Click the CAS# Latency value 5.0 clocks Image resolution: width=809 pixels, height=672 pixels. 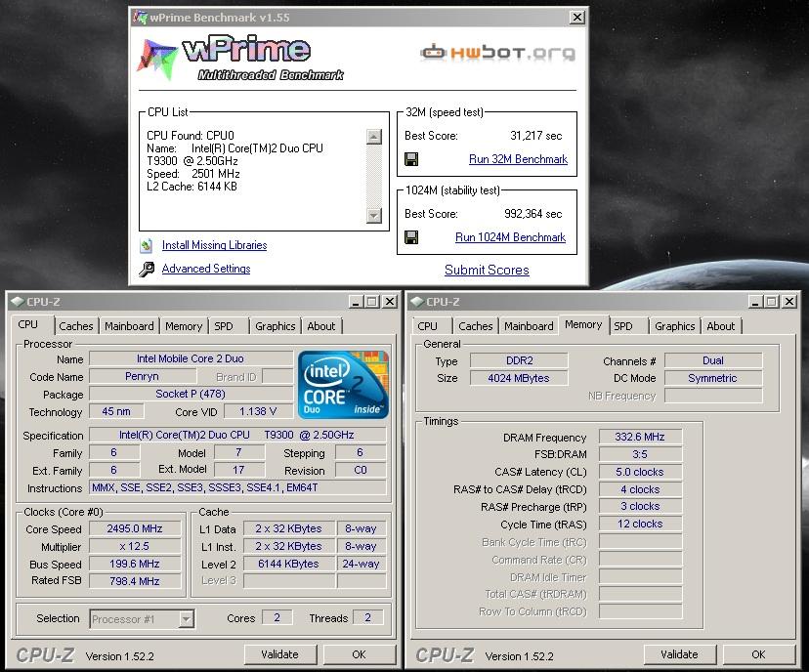(640, 472)
